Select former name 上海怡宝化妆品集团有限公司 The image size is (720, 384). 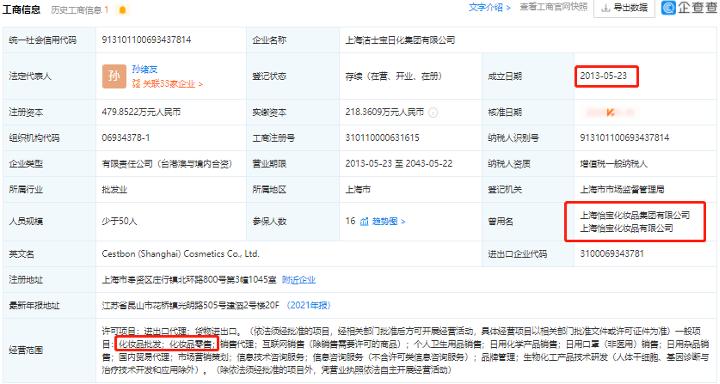(635, 215)
